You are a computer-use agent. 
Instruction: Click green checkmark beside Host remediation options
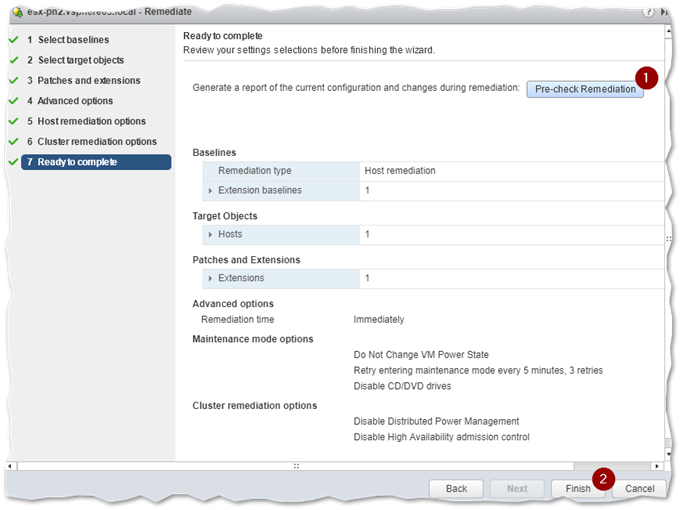click(13, 121)
